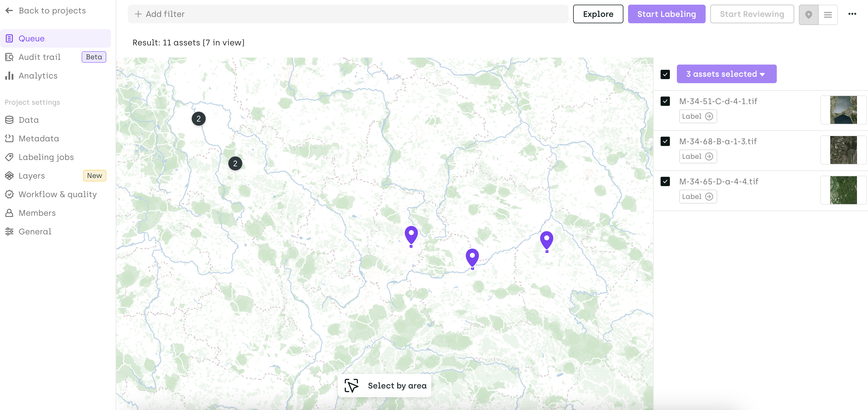
Task: Open thumbnail of M-34-65-D-a-4-4.tif
Action: pyautogui.click(x=843, y=190)
